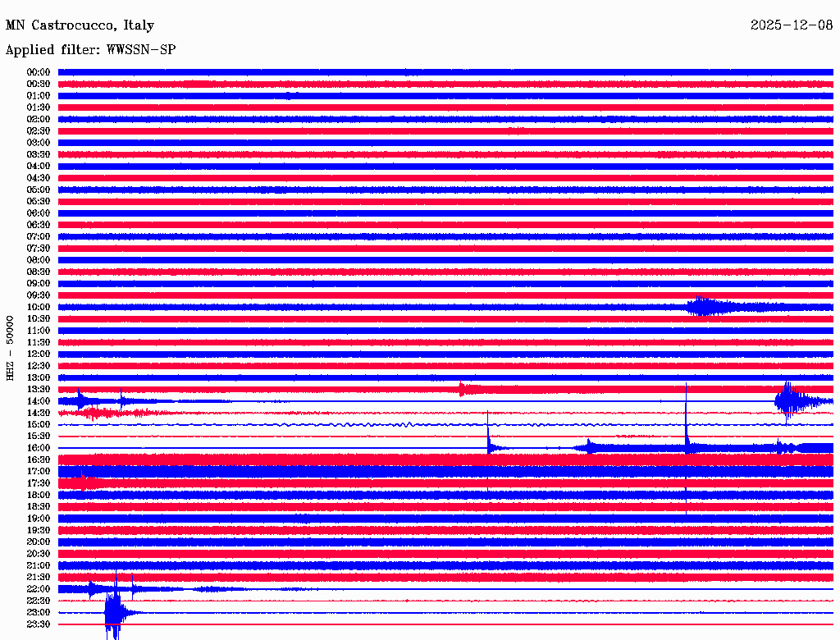Image resolution: width=840 pixels, height=640 pixels.
Task: Select the 12:30 time label
Action: pyautogui.click(x=39, y=366)
